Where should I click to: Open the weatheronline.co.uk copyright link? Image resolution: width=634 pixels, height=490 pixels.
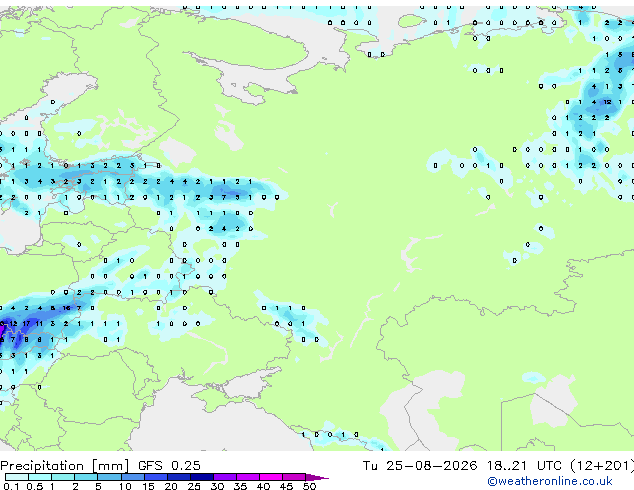point(550,481)
